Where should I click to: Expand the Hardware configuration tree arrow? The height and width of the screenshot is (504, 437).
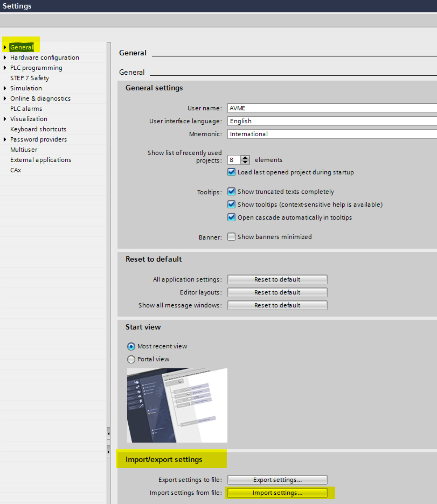pos(5,58)
